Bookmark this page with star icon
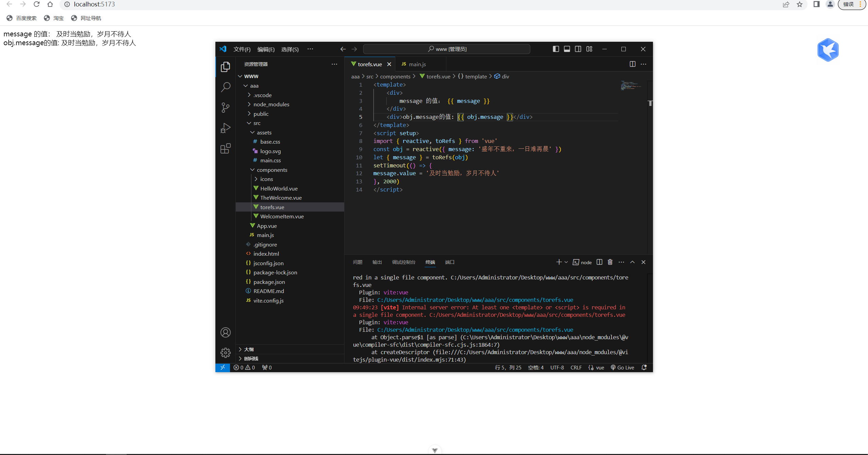The image size is (868, 455). [x=800, y=4]
